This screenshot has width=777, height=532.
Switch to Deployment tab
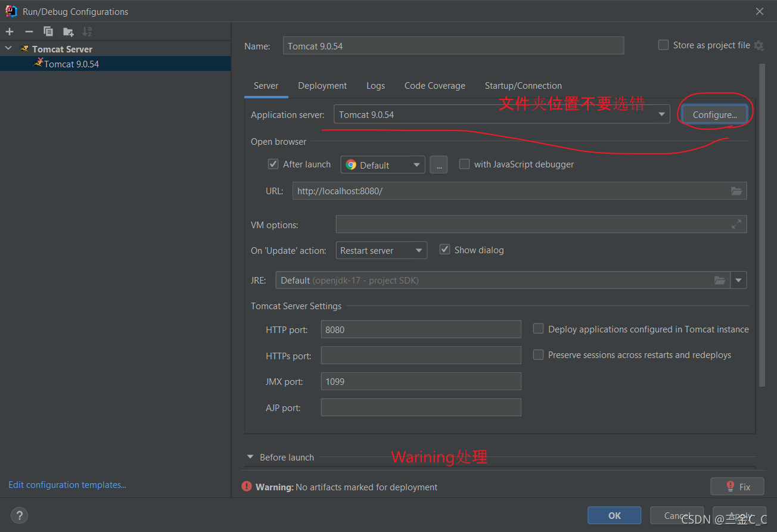click(322, 86)
